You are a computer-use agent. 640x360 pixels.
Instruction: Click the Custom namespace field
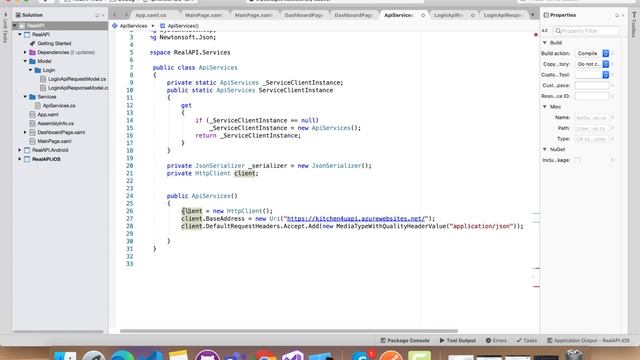592,85
